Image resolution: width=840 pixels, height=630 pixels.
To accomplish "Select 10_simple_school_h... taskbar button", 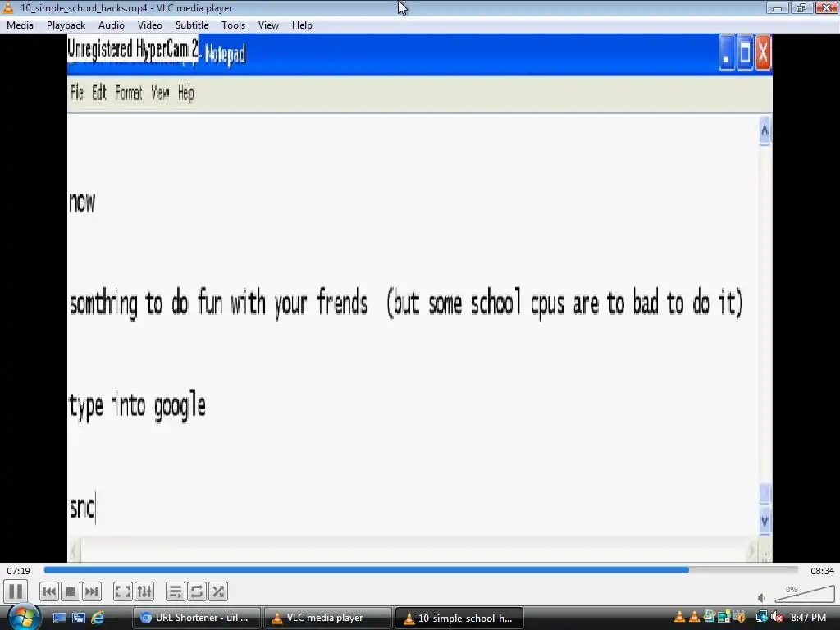I will [459, 618].
